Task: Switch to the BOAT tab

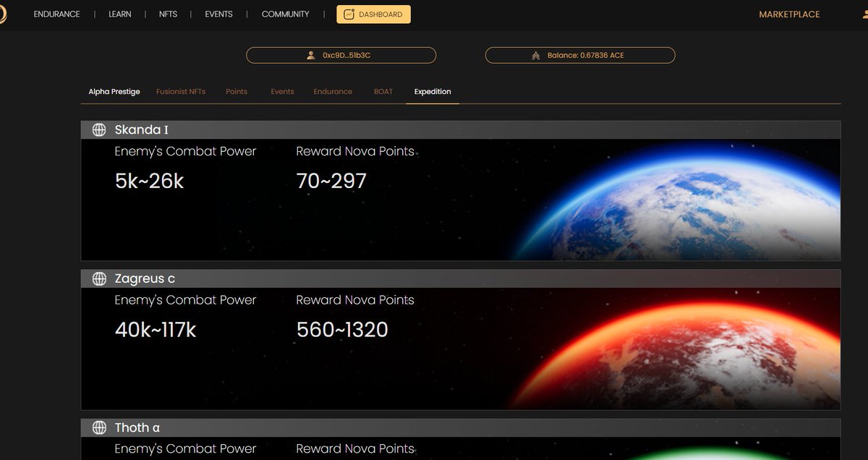Action: (383, 92)
